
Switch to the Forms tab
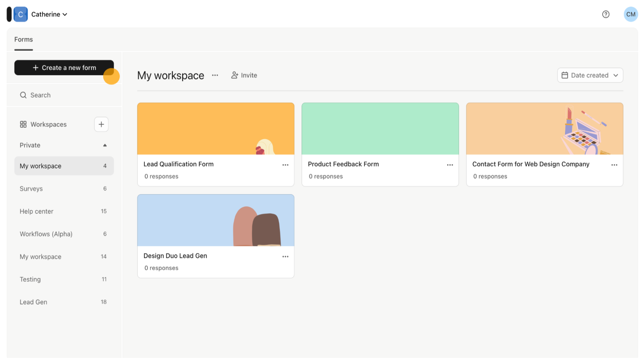23,39
